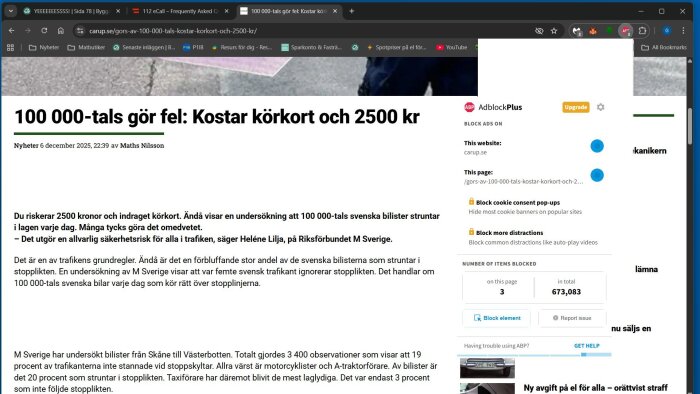The image size is (700, 394).
Task: Open a new browser tab
Action: click(351, 11)
